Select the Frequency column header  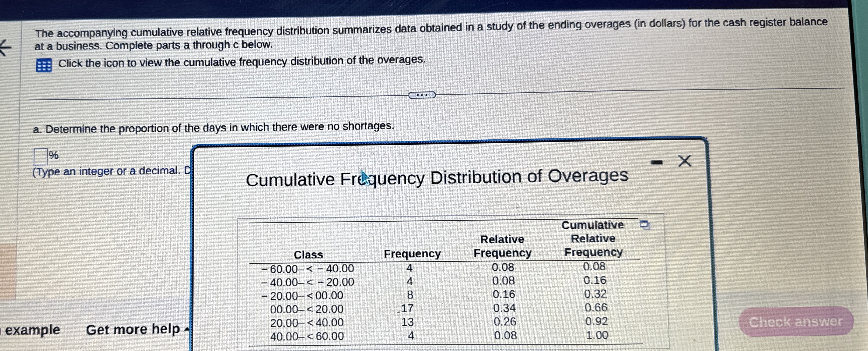tap(412, 253)
